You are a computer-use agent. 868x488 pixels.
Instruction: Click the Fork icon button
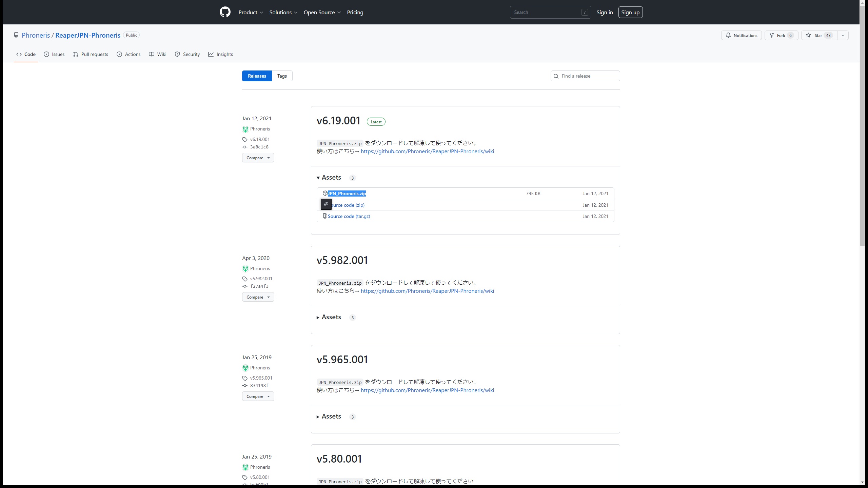(781, 35)
